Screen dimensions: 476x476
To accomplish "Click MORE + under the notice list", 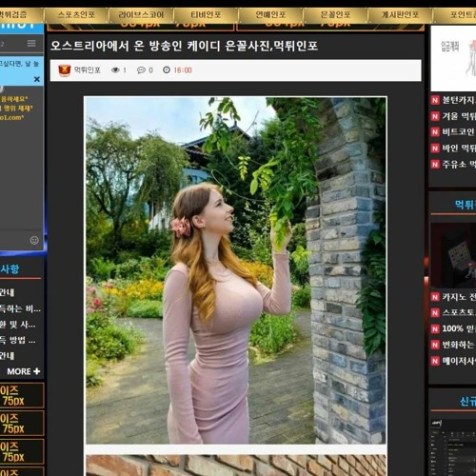I will coord(24,371).
